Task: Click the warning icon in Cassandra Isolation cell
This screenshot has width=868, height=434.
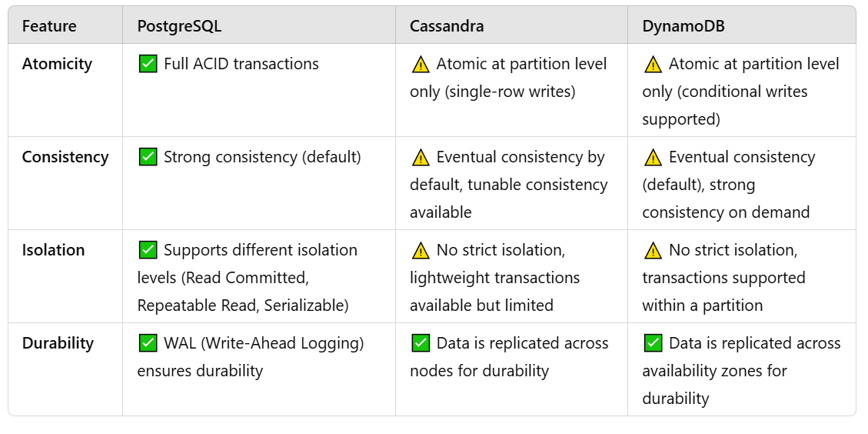Action: pyautogui.click(x=421, y=251)
